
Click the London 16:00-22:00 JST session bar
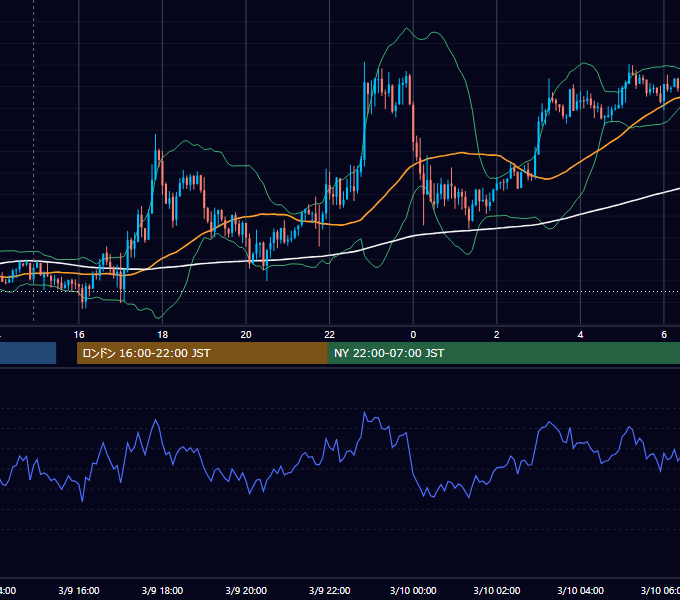pos(202,353)
